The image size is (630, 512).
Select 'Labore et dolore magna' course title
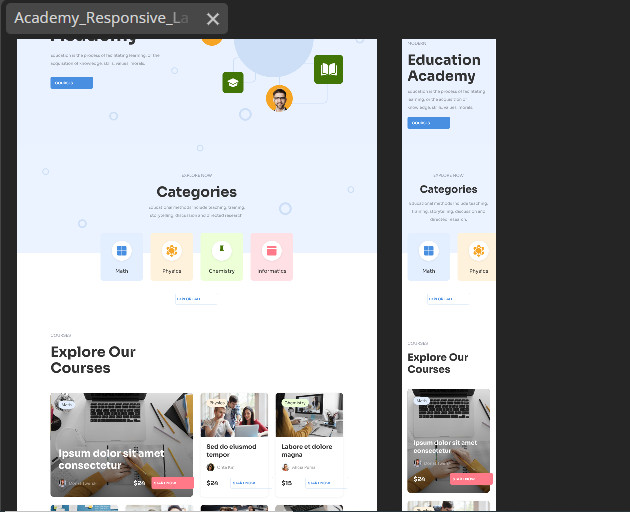point(307,451)
